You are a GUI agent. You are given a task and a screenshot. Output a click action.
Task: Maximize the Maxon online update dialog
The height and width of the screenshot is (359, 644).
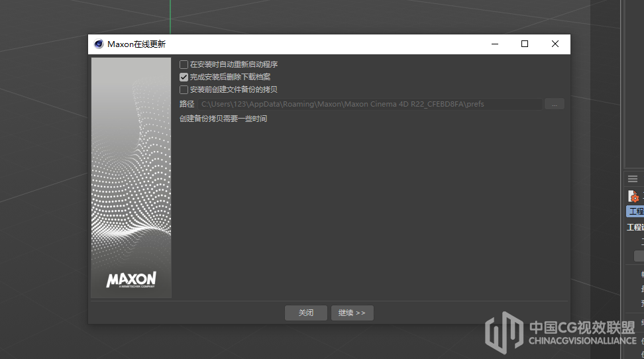pyautogui.click(x=525, y=44)
